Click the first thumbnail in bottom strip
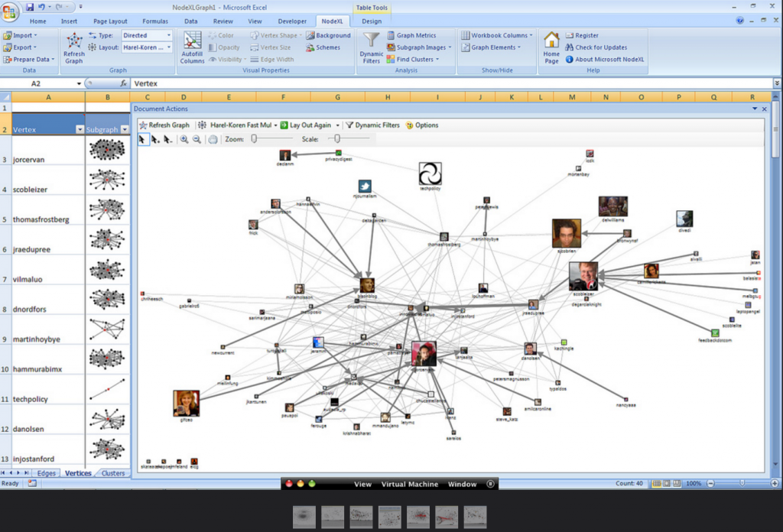This screenshot has height=532, width=783. (x=304, y=517)
